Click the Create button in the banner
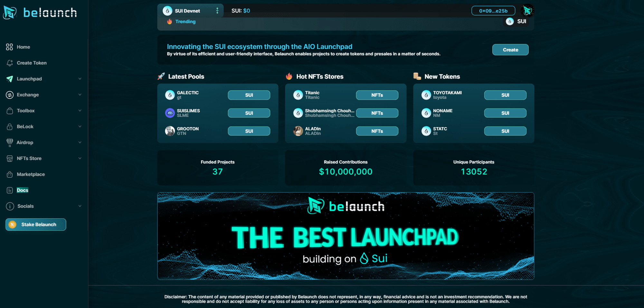This screenshot has height=308, width=644. pos(510,50)
